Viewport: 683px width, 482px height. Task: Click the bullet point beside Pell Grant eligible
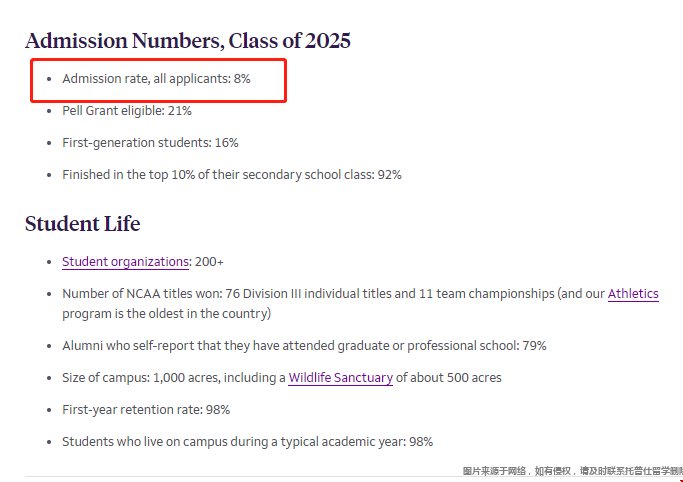pyautogui.click(x=49, y=111)
